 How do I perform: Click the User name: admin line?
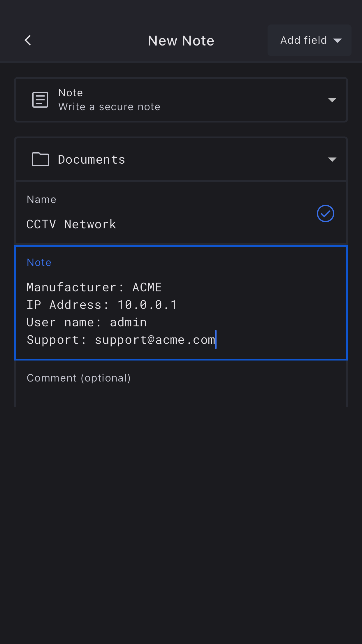[x=87, y=322]
